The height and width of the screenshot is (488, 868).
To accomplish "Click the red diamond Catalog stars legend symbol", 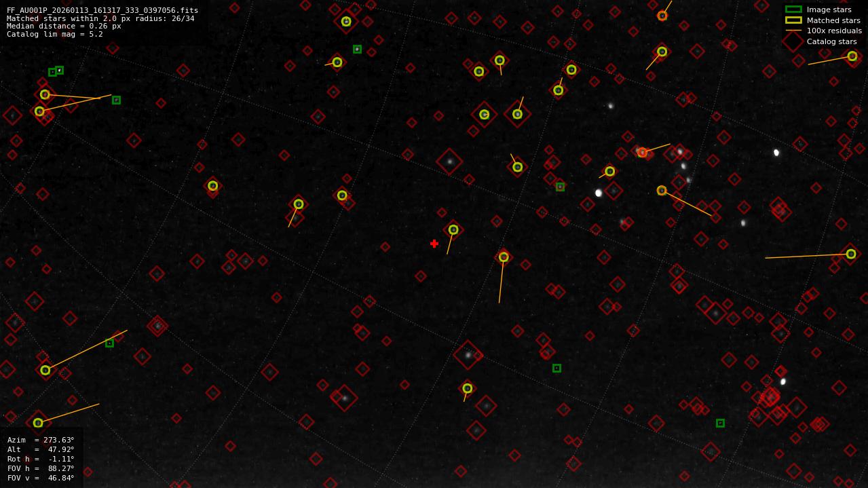I will pyautogui.click(x=793, y=41).
